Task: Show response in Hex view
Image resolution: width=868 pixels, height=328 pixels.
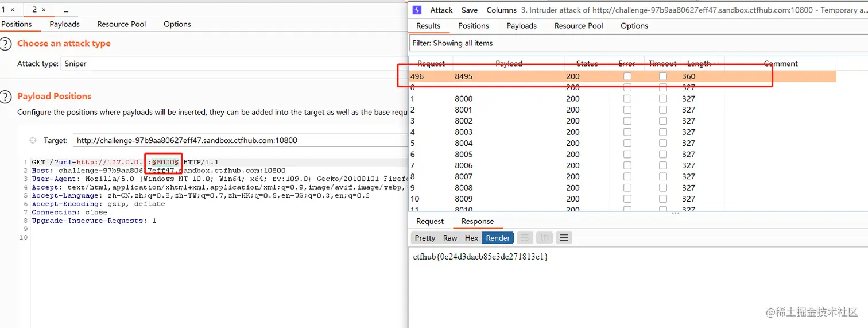Action: [x=472, y=238]
